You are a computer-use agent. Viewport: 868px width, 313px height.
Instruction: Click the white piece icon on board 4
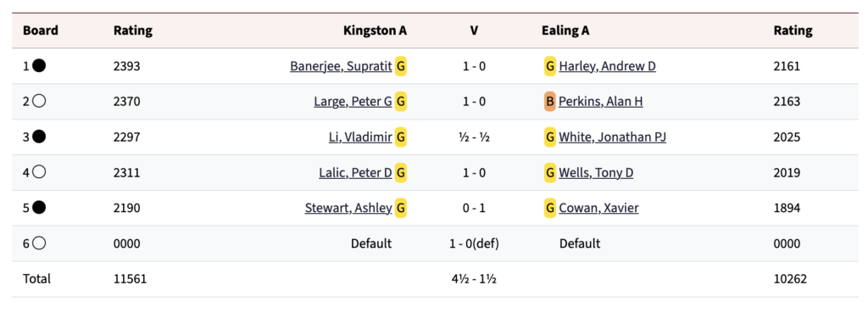pyautogui.click(x=39, y=172)
